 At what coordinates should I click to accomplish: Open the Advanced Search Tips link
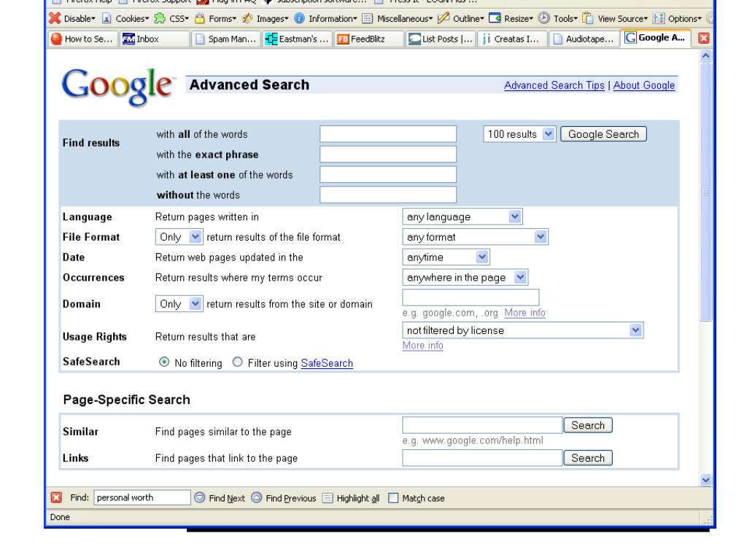[x=554, y=85]
